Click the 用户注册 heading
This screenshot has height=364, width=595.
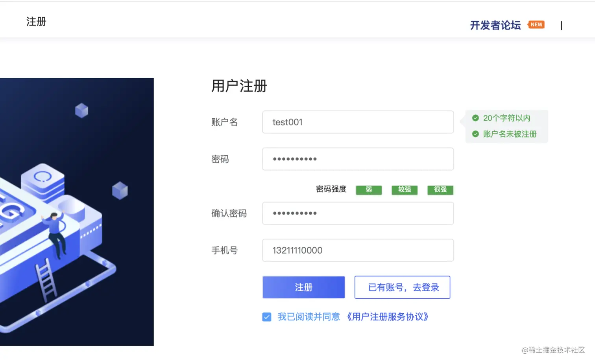point(239,86)
